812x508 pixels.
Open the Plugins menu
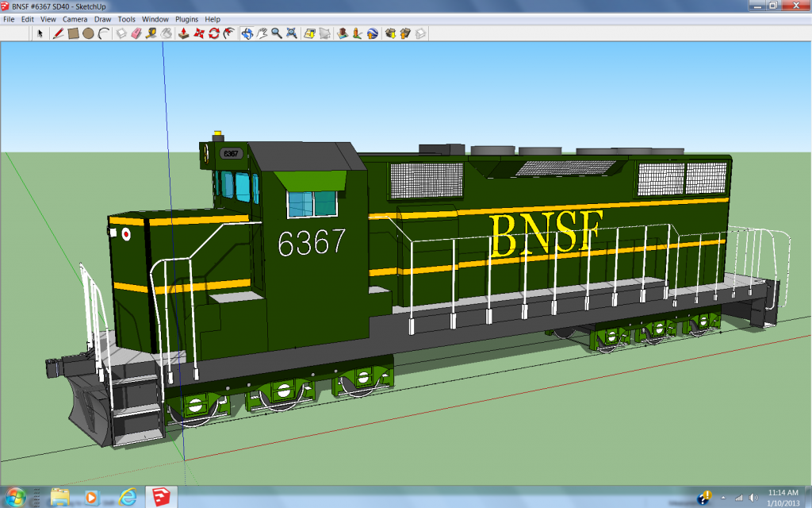186,19
